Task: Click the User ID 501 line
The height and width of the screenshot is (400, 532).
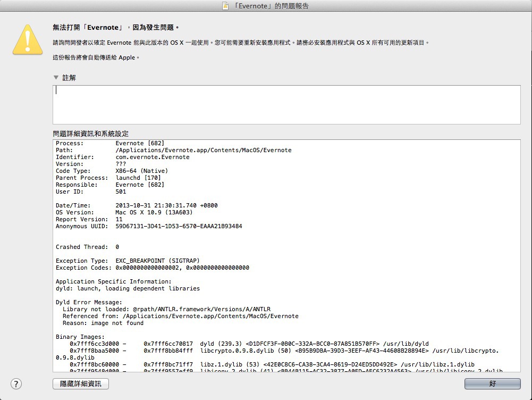Action: (x=91, y=191)
